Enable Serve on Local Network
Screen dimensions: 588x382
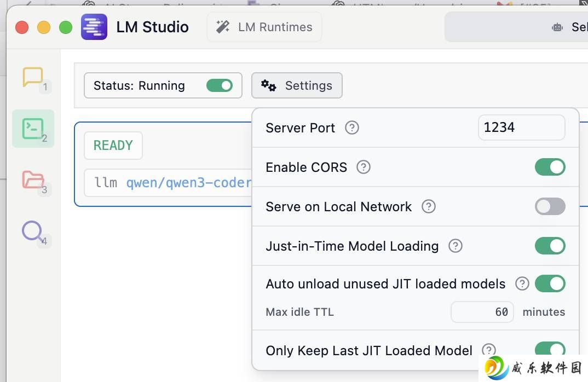(550, 206)
